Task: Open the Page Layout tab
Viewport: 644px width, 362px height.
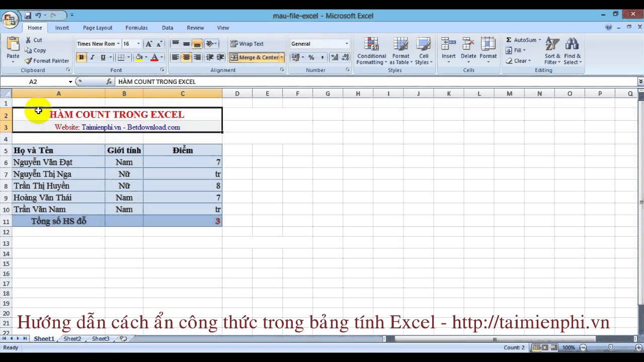Action: (x=98, y=28)
